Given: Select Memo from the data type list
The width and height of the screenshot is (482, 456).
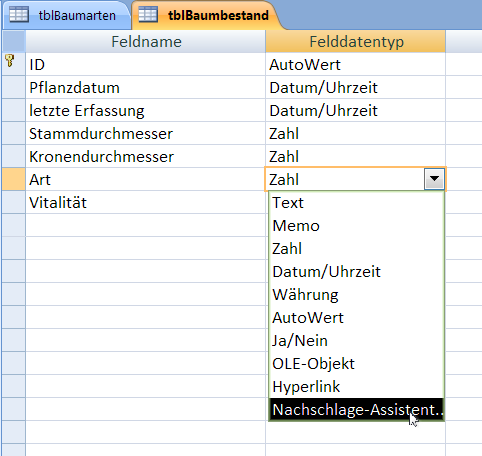Looking at the screenshot, I should pyautogui.click(x=356, y=226).
